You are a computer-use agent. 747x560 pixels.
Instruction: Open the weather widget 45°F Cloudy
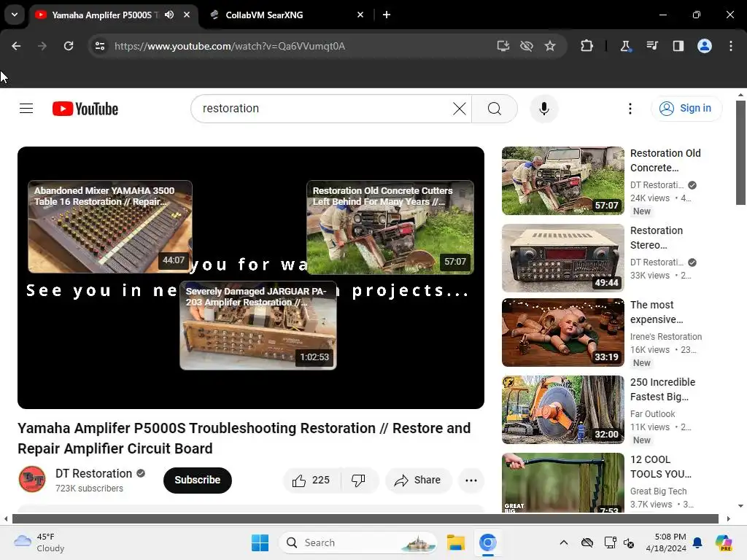tap(39, 542)
